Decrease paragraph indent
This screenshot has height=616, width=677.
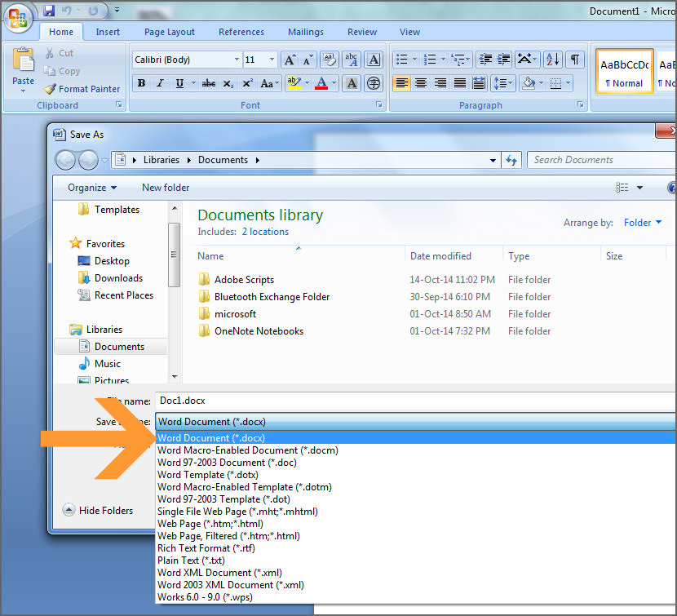pyautogui.click(x=485, y=60)
